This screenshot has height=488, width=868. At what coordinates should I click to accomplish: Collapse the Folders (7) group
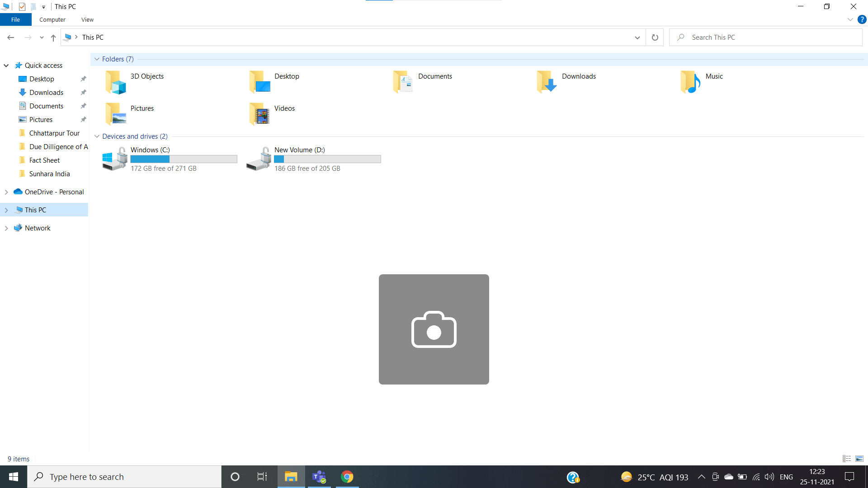[97, 59]
